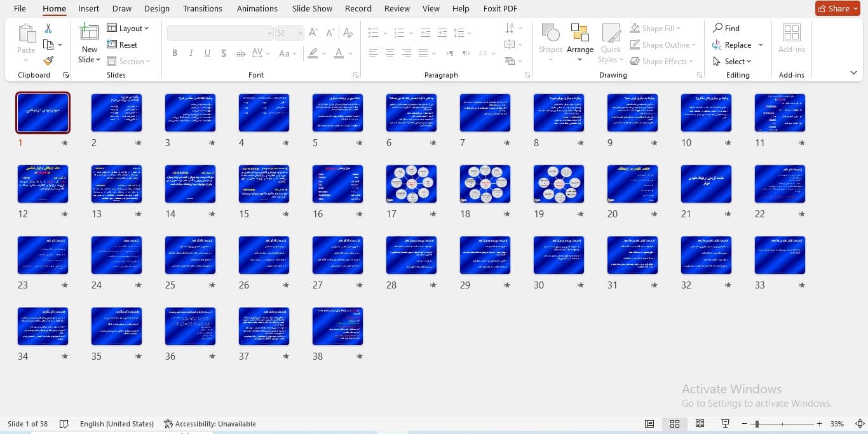
Task: Expand the Layout dropdown
Action: pyautogui.click(x=128, y=29)
